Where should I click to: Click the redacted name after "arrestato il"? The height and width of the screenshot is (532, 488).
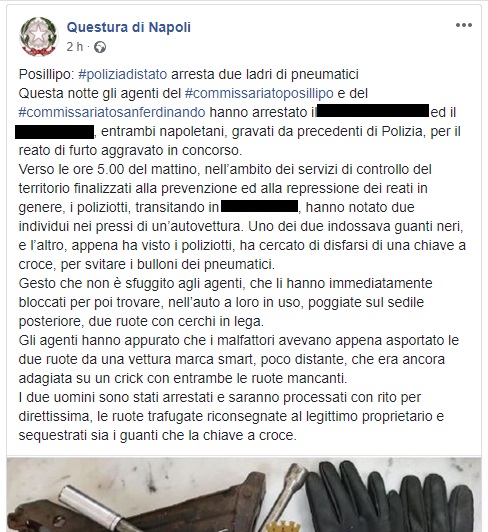click(x=373, y=111)
